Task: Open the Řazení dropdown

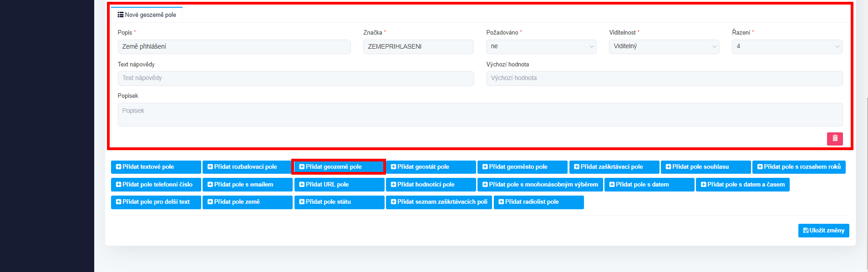Action: click(x=787, y=47)
